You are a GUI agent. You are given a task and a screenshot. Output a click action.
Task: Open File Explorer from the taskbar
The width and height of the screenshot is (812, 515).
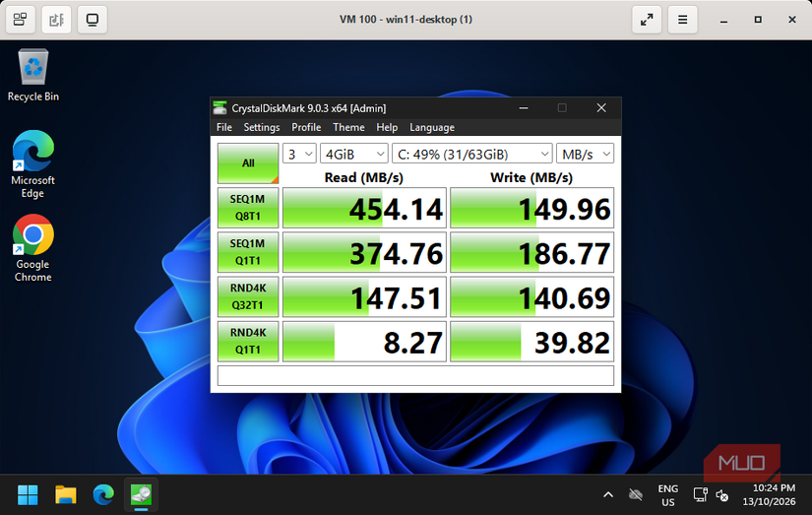[66, 494]
